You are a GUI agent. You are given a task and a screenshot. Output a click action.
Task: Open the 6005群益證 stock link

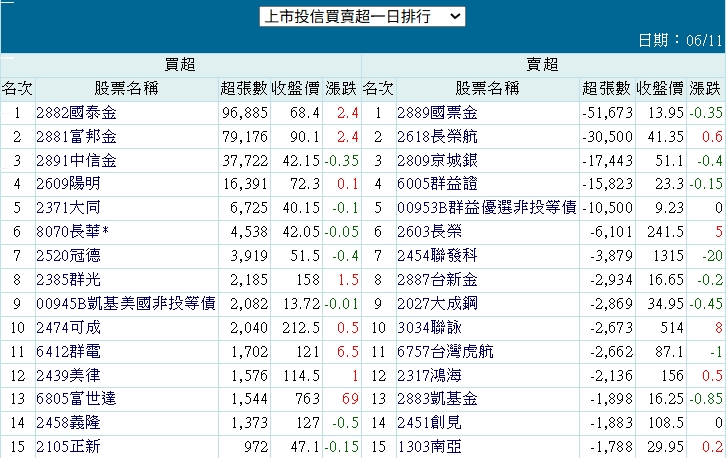tap(437, 184)
